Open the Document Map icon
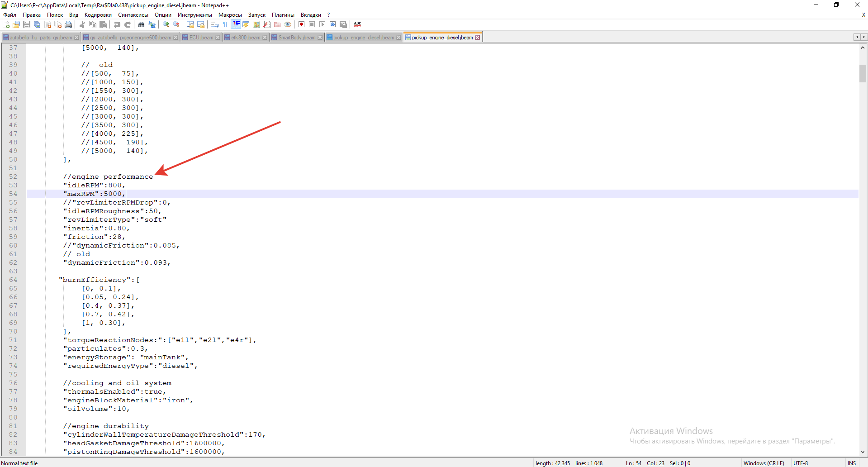 click(x=256, y=24)
